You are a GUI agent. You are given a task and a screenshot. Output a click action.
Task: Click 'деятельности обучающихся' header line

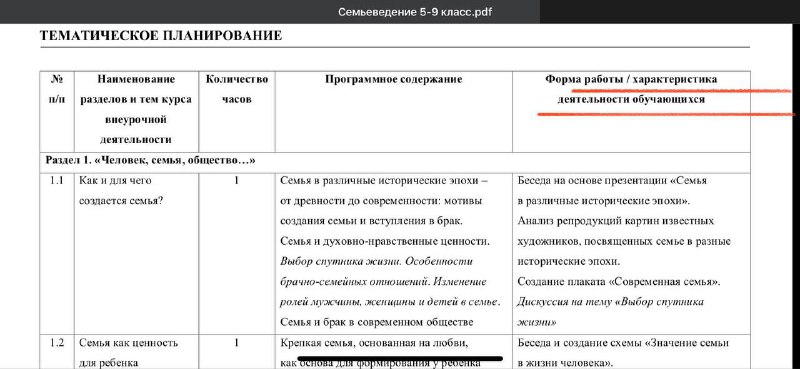click(x=631, y=99)
